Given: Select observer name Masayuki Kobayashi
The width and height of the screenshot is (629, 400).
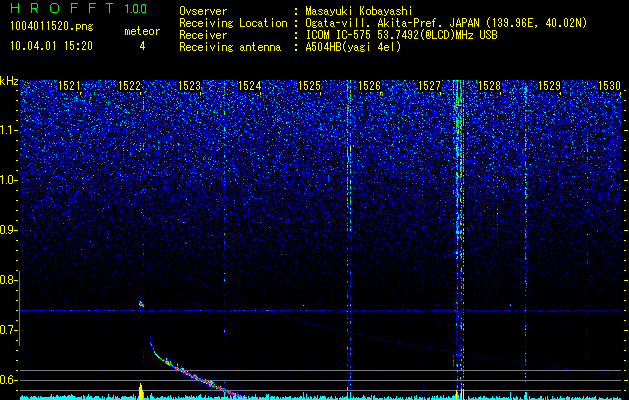Looking at the screenshot, I should tap(359, 11).
